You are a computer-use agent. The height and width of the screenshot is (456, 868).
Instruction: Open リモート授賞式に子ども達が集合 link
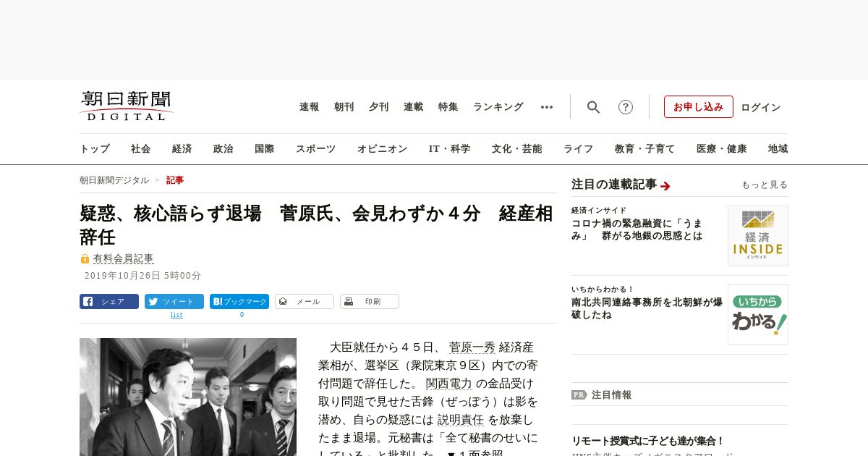[x=648, y=441]
